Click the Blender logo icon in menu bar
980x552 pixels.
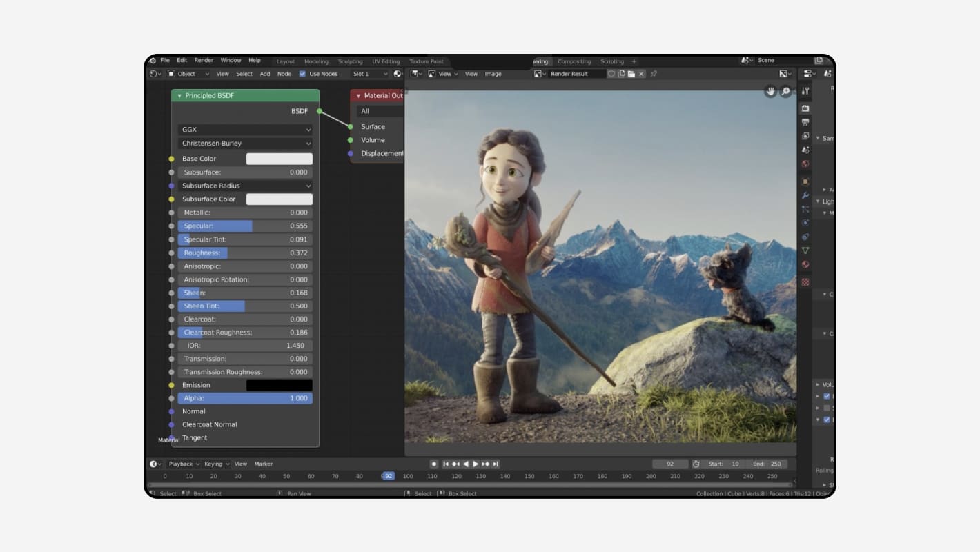click(x=153, y=61)
